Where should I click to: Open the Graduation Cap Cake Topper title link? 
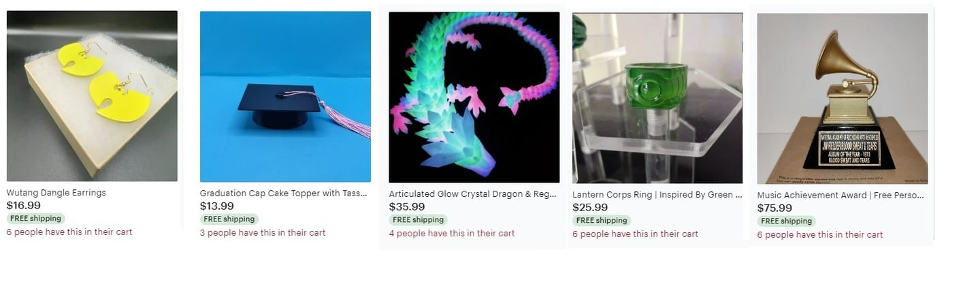coord(284,193)
